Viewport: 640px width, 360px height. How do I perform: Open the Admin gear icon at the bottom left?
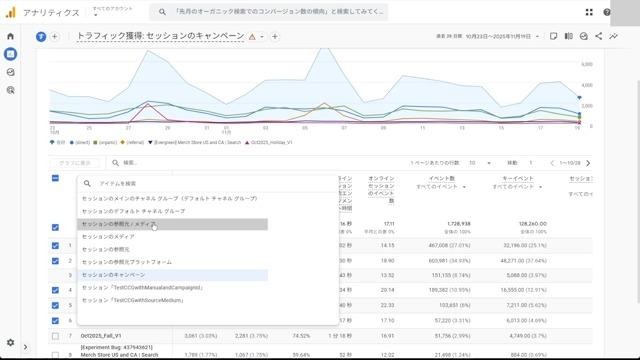pyautogui.click(x=11, y=342)
